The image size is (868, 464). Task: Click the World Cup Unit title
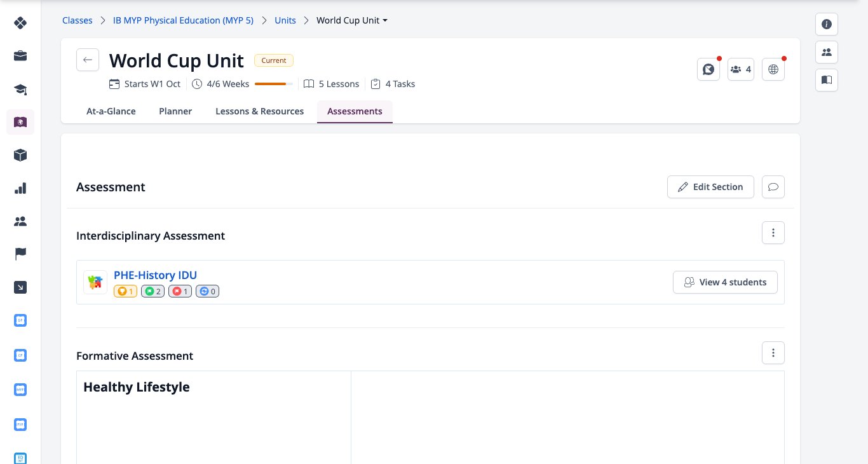tap(177, 60)
